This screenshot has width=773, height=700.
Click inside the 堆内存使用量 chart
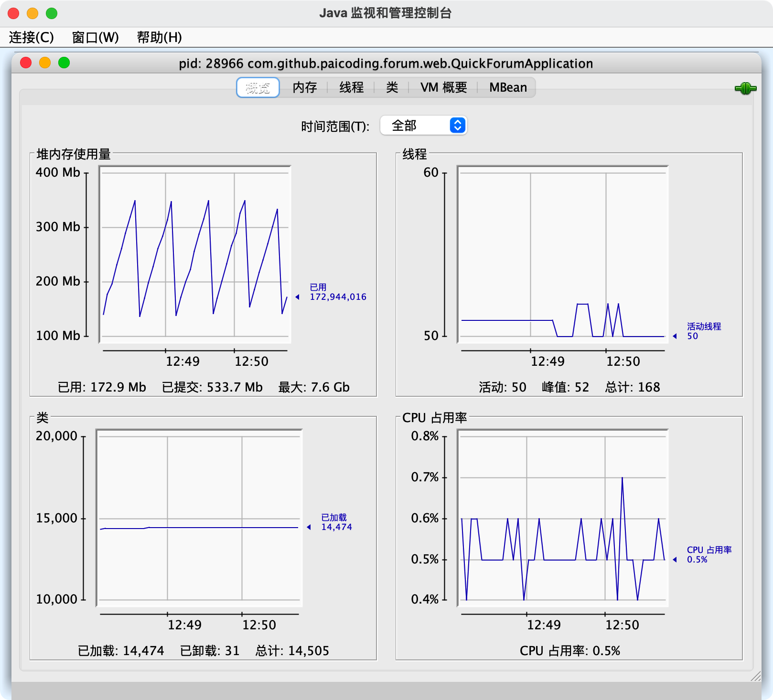pyautogui.click(x=195, y=254)
